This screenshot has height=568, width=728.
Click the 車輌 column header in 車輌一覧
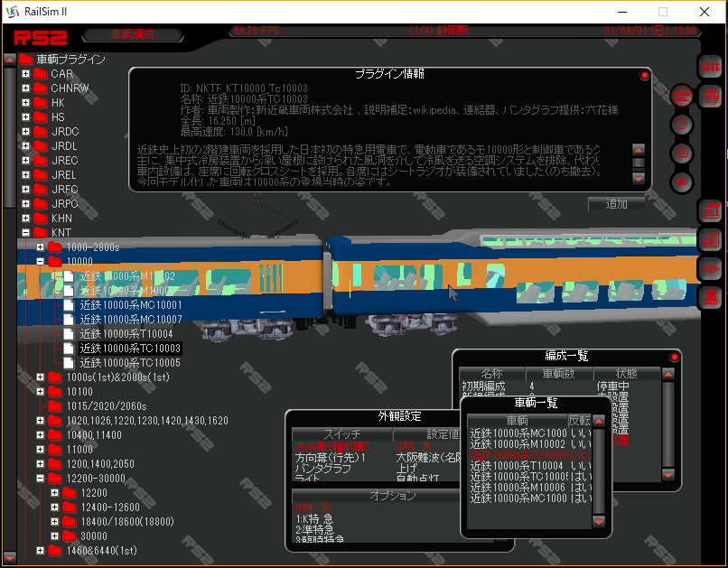518,421
